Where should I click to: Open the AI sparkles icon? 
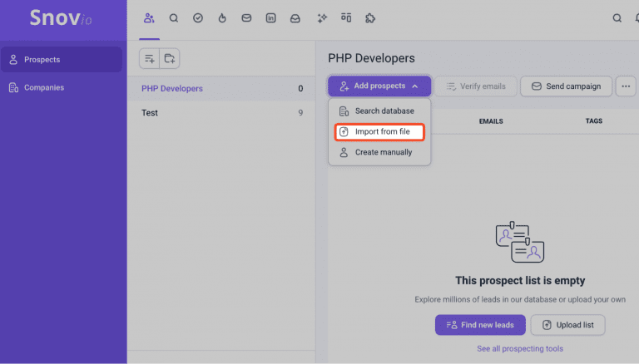coord(322,18)
